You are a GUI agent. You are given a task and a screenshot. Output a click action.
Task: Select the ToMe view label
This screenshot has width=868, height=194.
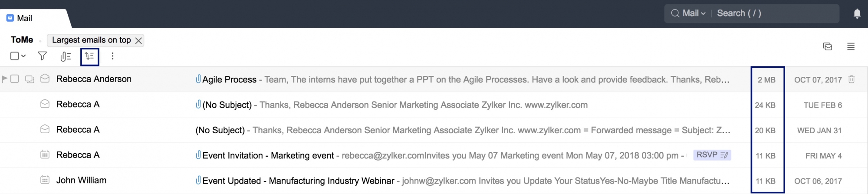pyautogui.click(x=22, y=40)
